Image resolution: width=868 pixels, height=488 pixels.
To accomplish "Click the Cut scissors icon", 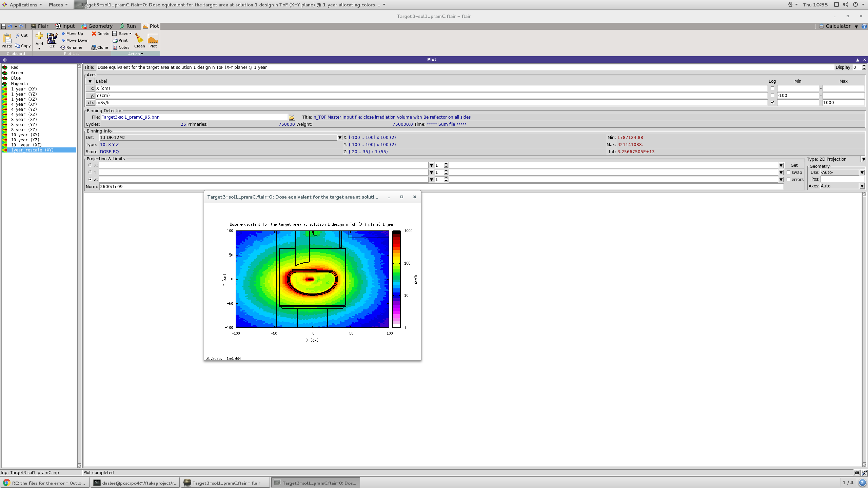I will tap(18, 35).
